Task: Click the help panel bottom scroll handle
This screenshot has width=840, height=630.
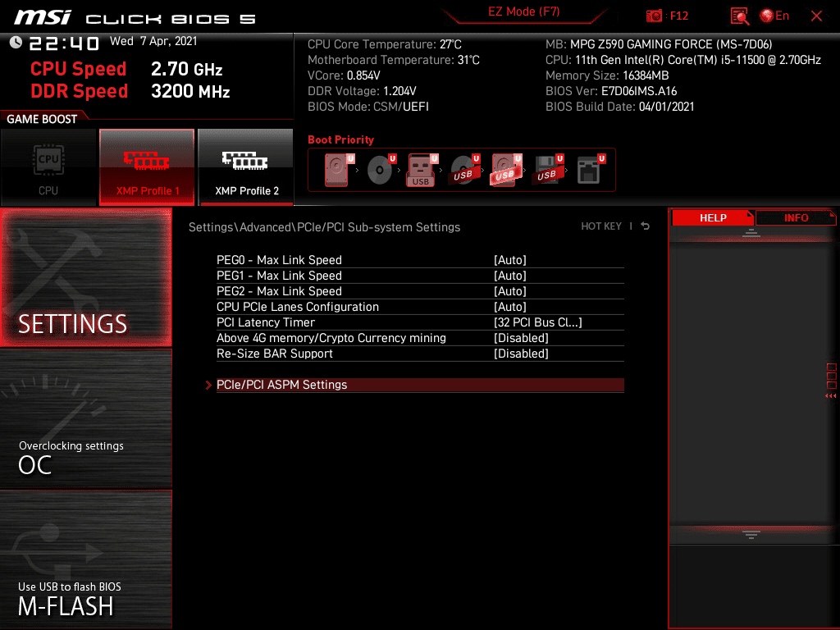Action: click(751, 534)
